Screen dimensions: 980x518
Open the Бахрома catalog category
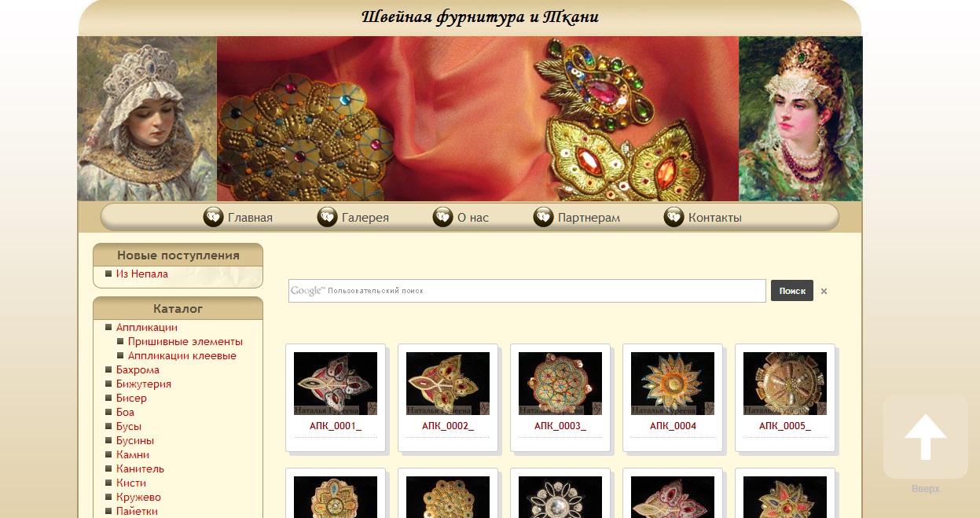138,370
